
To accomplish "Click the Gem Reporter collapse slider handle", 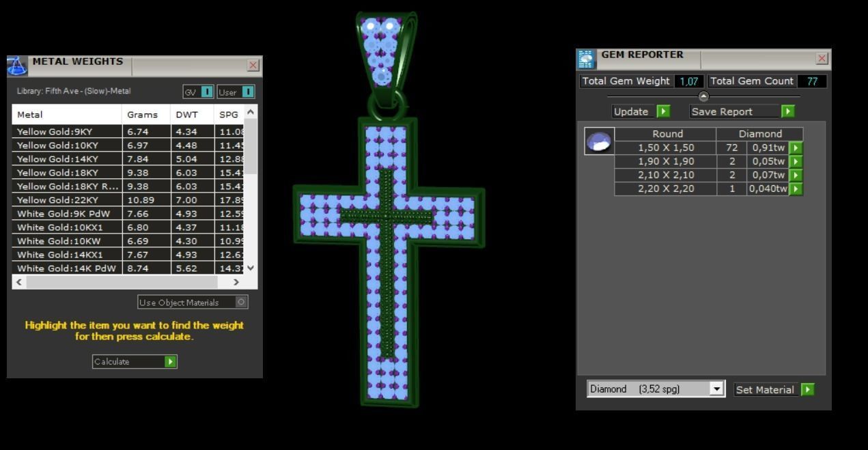I will point(703,96).
